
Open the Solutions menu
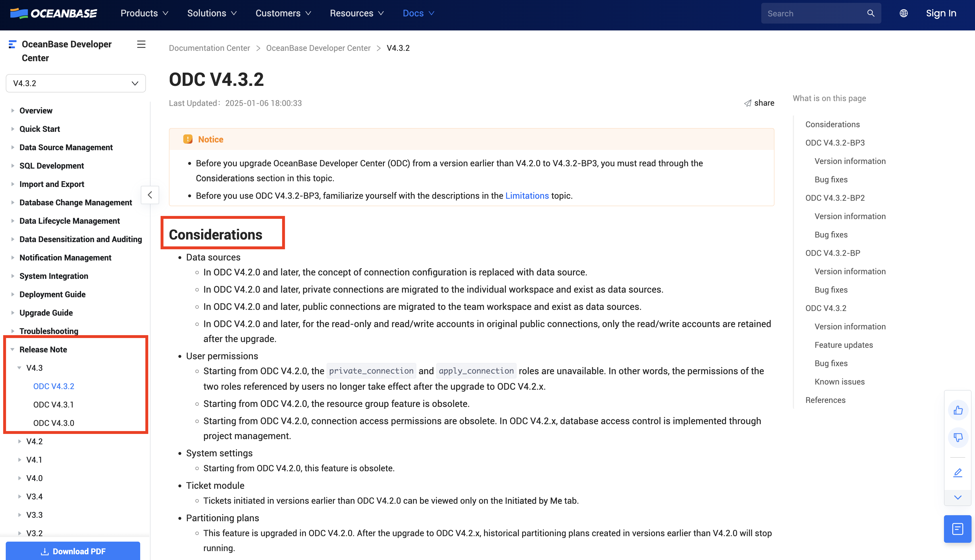pos(212,13)
